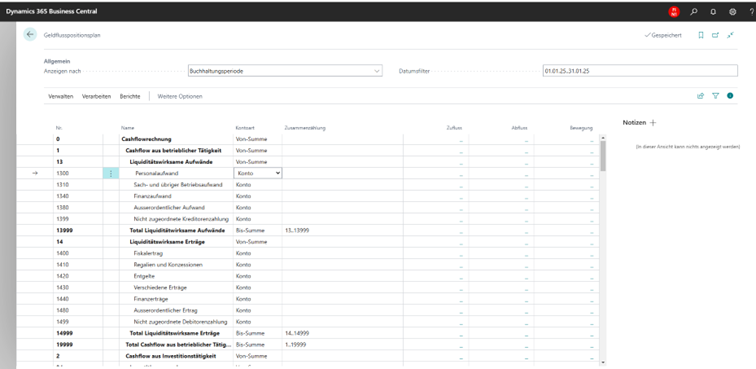Open the Berichte menu
Viewport: 756px width, 369px height.
[130, 96]
